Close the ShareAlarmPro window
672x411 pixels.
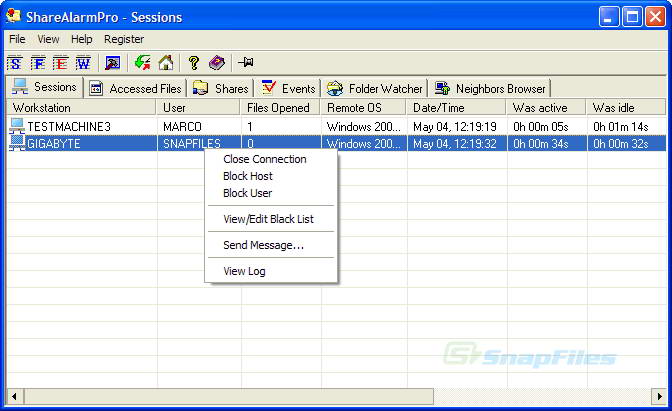click(x=655, y=17)
